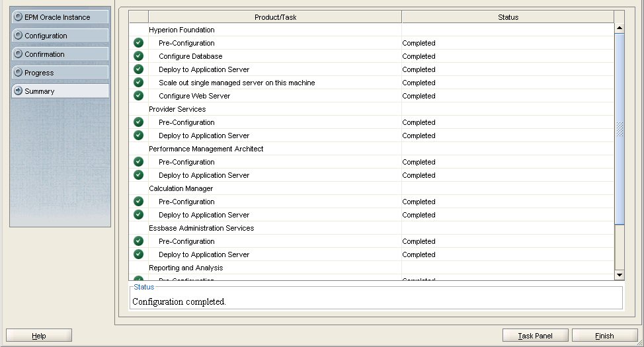The height and width of the screenshot is (347, 644).
Task: Select the Reporting and Analysis group row
Action: pyautogui.click(x=372, y=267)
